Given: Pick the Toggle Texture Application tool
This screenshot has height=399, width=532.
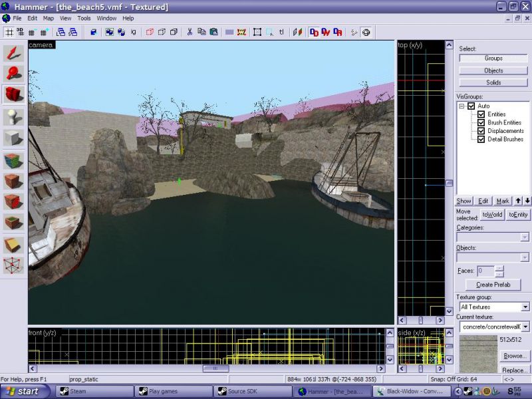Looking at the screenshot, I should tap(13, 160).
